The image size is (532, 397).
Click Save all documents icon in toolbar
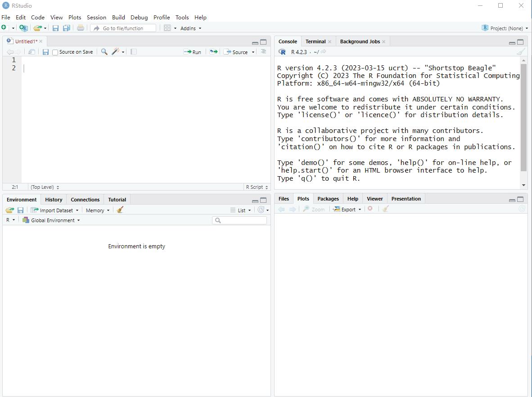66,28
